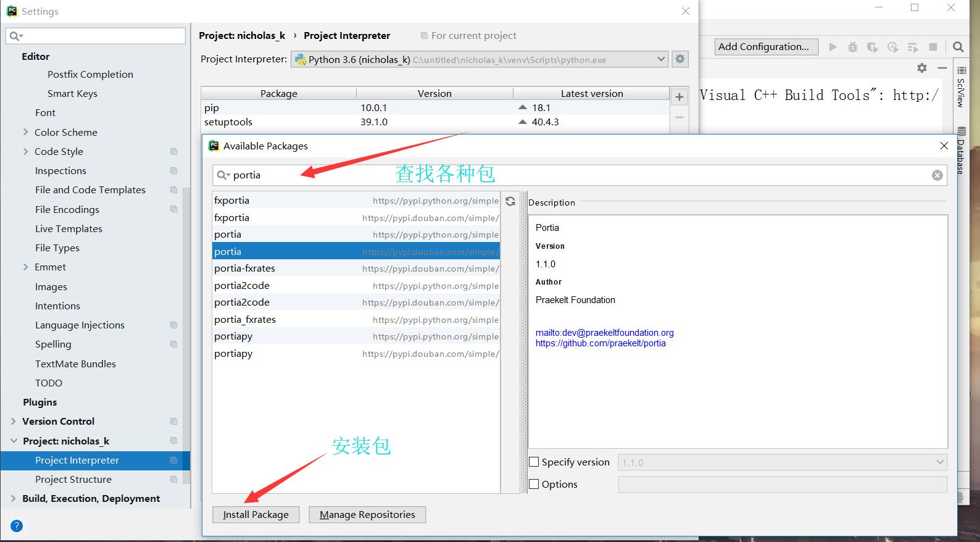
Task: Open tool window gear options
Action: [922, 68]
